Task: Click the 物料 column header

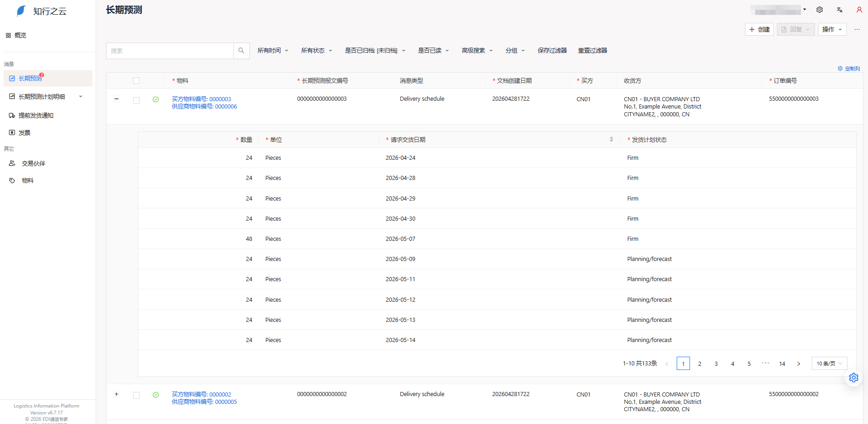Action: pyautogui.click(x=183, y=81)
